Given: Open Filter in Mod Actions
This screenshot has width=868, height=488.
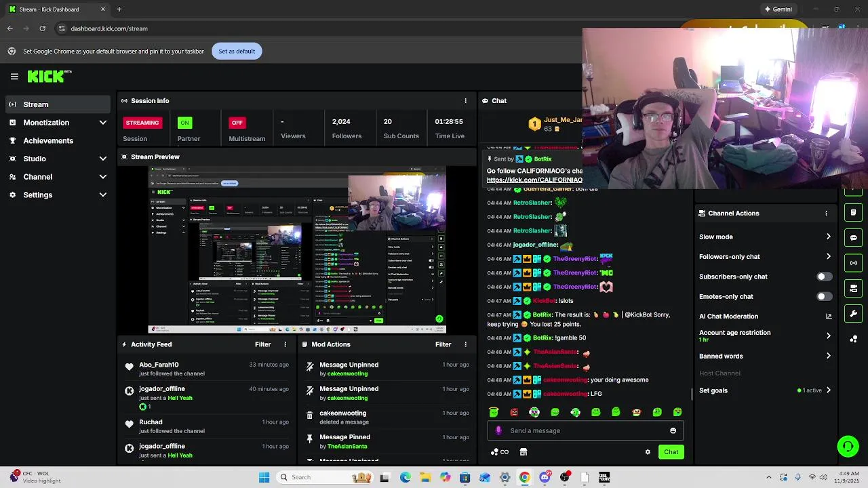Looking at the screenshot, I should click(x=443, y=344).
